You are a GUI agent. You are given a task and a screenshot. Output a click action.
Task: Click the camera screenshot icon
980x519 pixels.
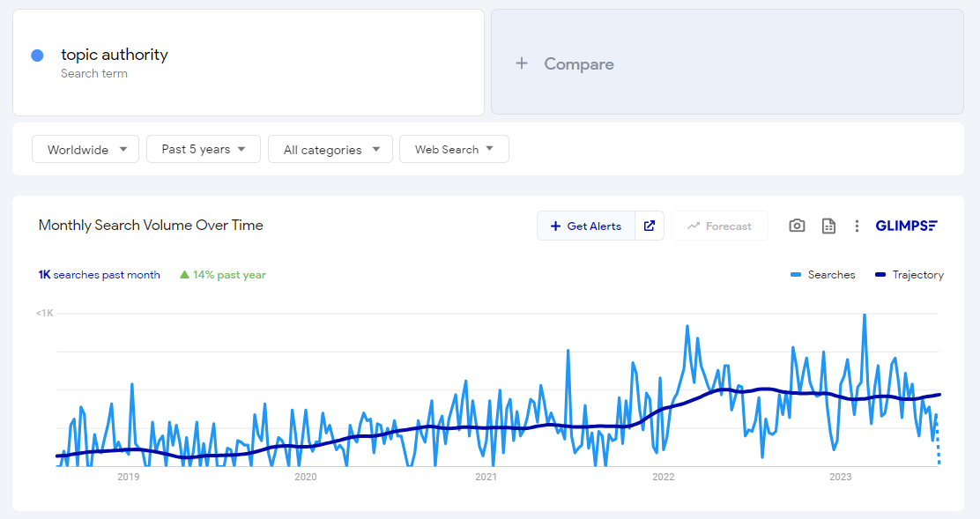[x=797, y=226]
